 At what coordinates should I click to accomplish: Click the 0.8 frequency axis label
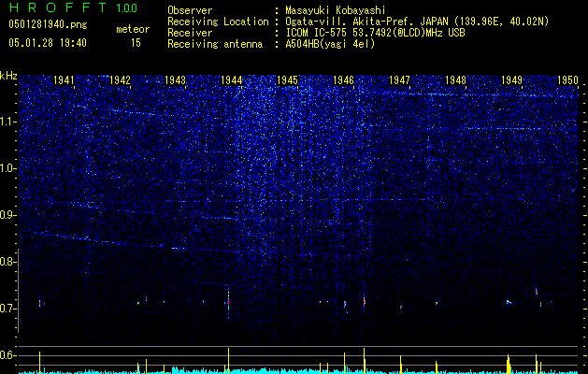coord(7,262)
